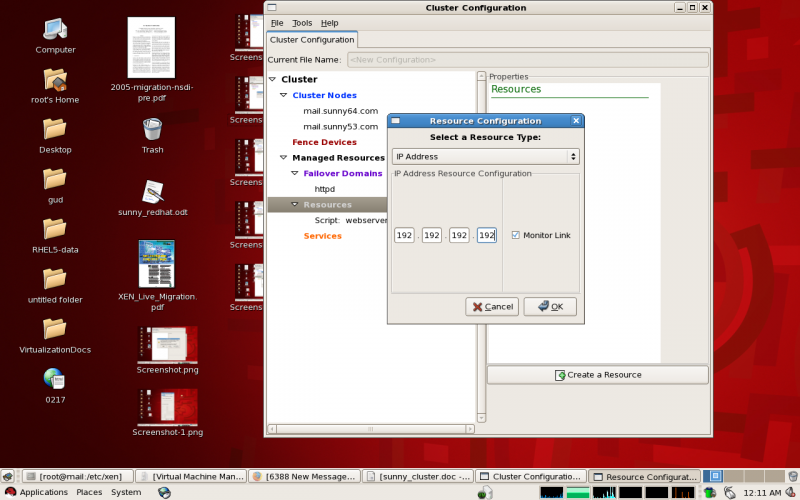Click the tree pane vertical scrollbar down arrow

coord(481,418)
